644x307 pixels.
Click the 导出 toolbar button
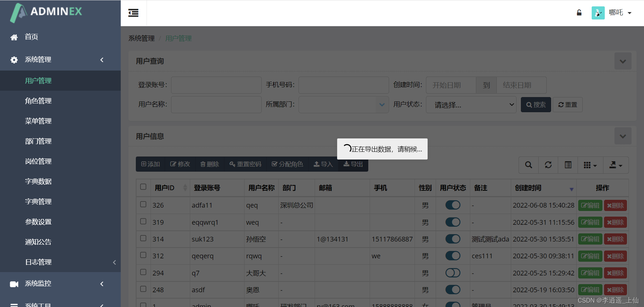(x=353, y=164)
